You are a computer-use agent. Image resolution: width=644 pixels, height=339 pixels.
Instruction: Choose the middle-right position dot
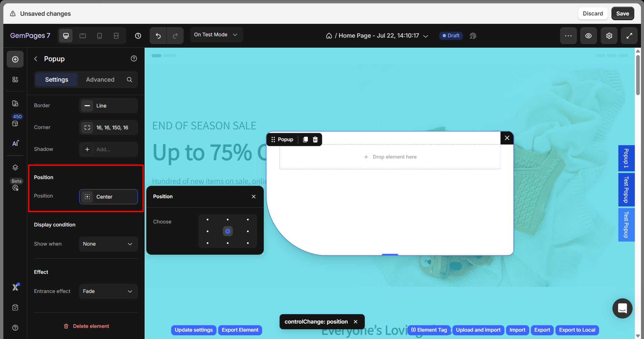pos(248,231)
